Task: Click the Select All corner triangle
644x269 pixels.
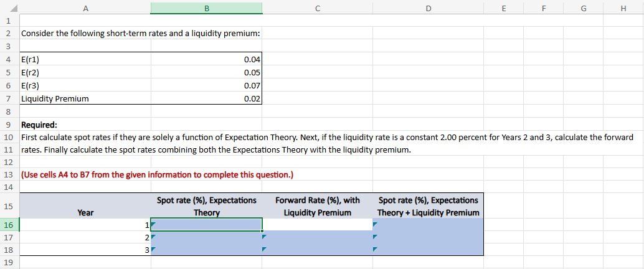Action: (12, 7)
